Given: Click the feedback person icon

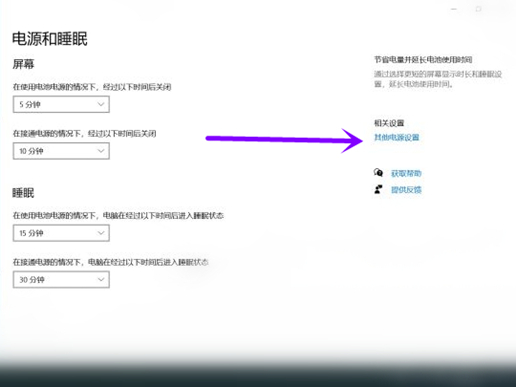Looking at the screenshot, I should coord(378,189).
